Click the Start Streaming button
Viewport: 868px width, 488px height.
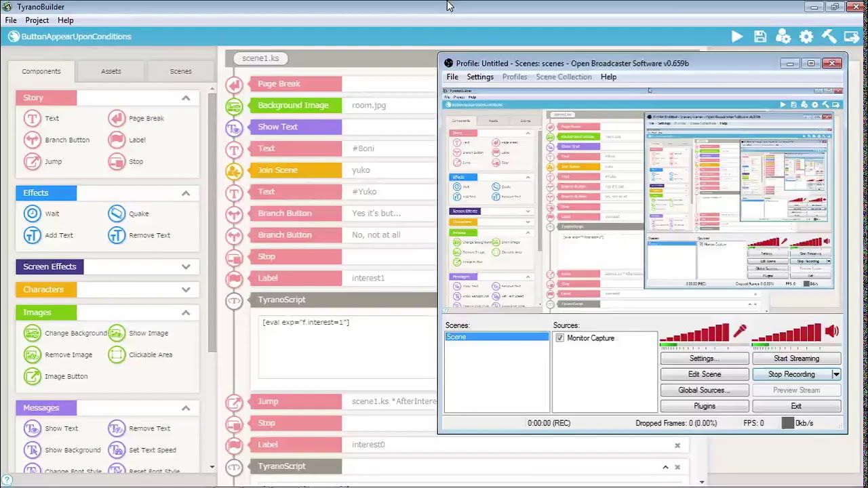[x=796, y=359]
